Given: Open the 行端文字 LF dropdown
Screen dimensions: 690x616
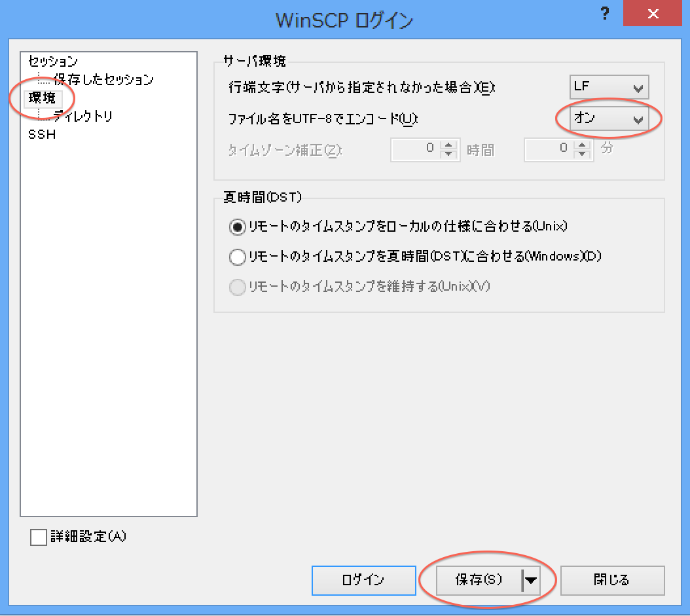Looking at the screenshot, I should (x=609, y=86).
